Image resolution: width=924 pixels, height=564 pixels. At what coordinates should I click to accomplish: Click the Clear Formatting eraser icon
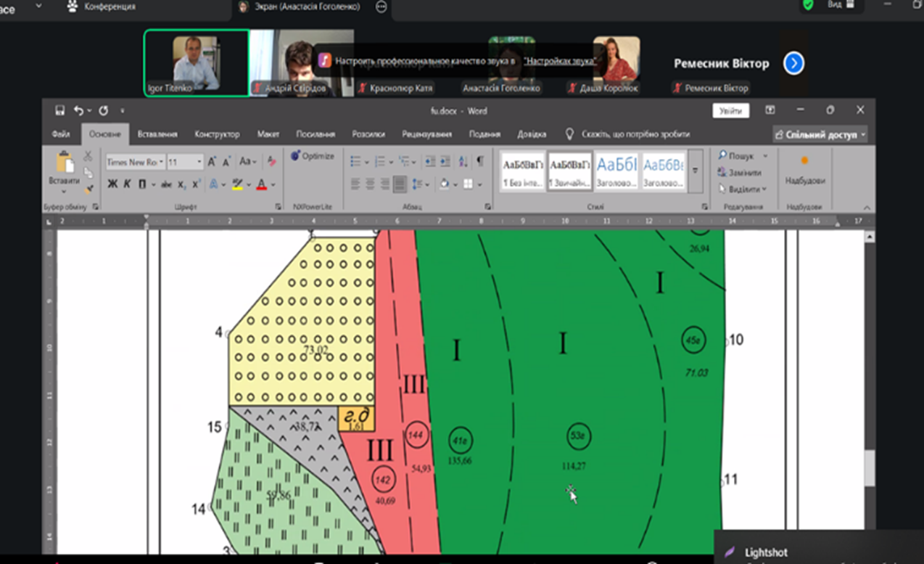click(271, 161)
